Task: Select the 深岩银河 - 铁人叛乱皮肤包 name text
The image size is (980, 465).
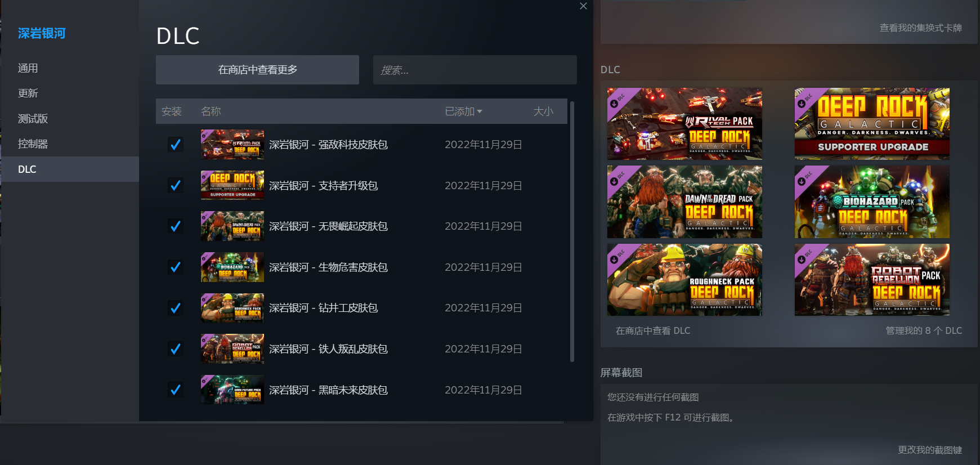Action: click(x=328, y=349)
